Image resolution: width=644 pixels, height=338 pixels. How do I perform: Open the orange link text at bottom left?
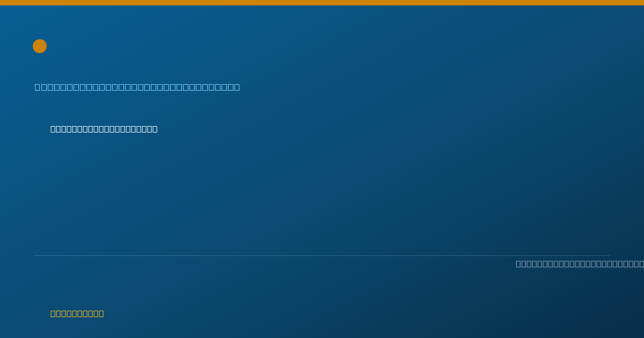(77, 313)
